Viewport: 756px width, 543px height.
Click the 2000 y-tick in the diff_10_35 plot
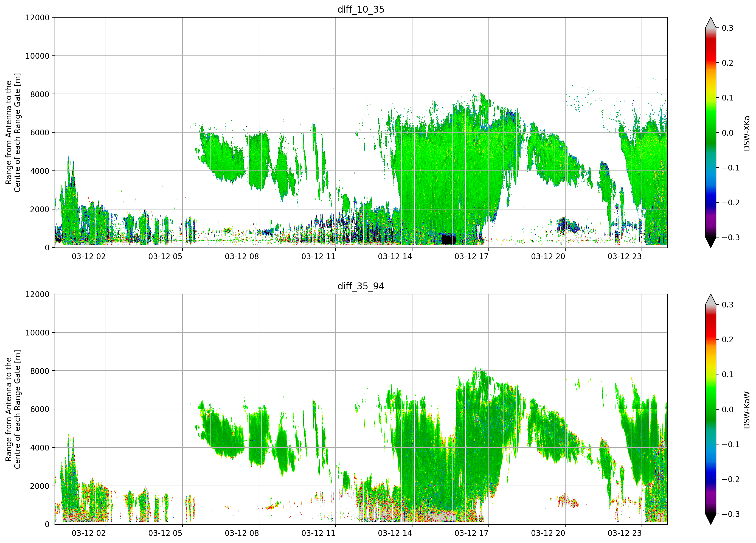40,209
